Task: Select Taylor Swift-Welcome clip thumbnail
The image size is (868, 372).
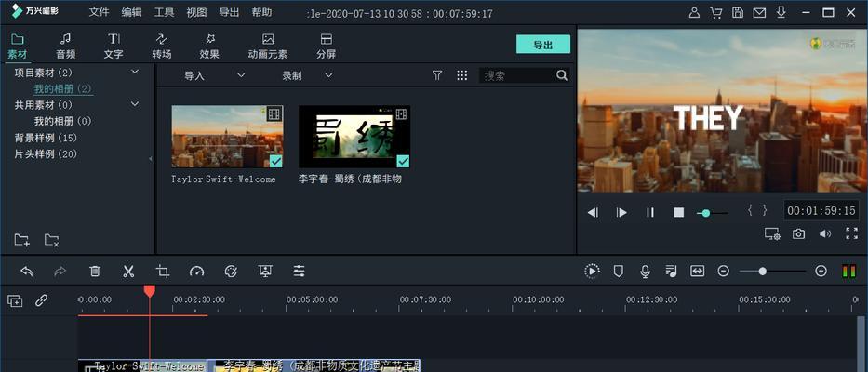Action: (x=227, y=136)
